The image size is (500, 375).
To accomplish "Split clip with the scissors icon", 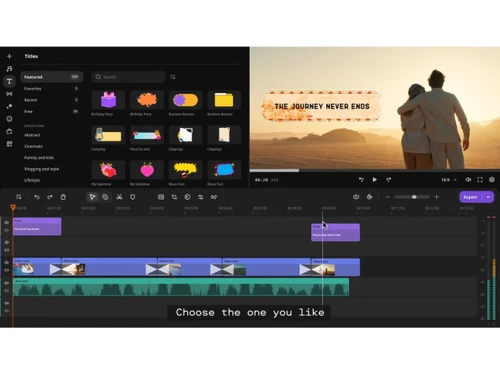I will pos(119,197).
